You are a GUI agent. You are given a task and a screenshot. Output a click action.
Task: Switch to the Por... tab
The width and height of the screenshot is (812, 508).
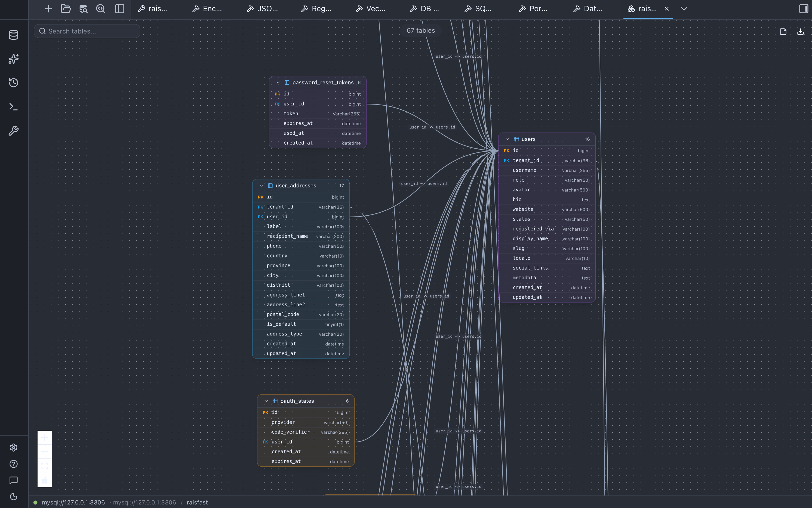(533, 9)
